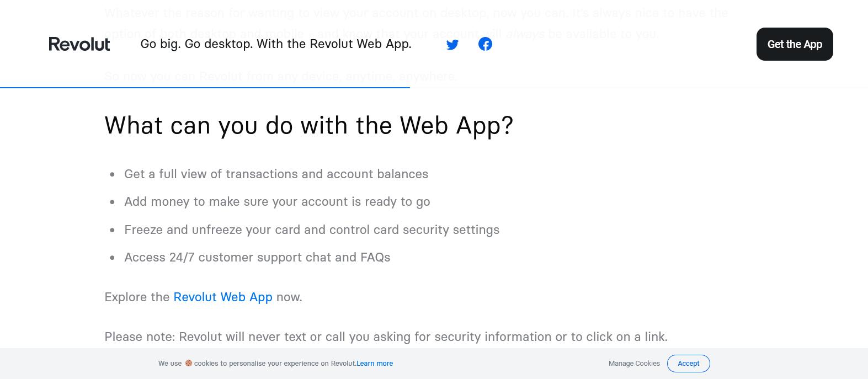868x379 pixels.
Task: Click the blue reading progress bar
Action: click(205, 87)
